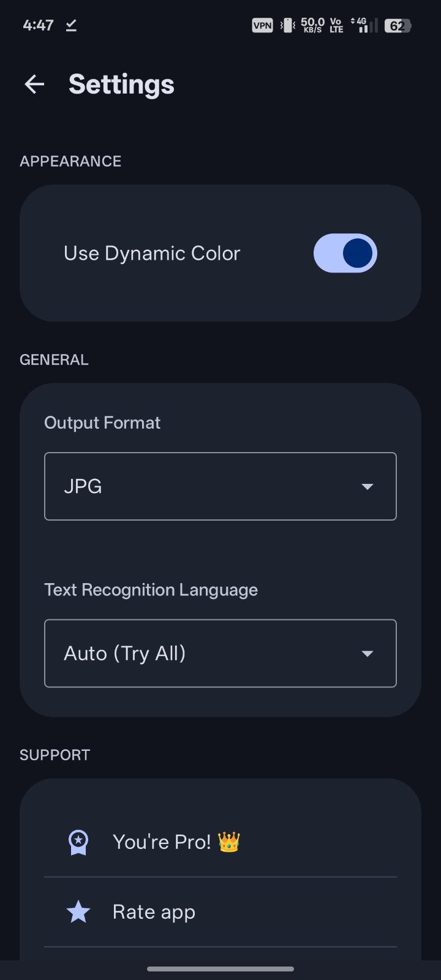441x980 pixels.
Task: Tap the Pro badge ribbon icon
Action: pyautogui.click(x=78, y=842)
